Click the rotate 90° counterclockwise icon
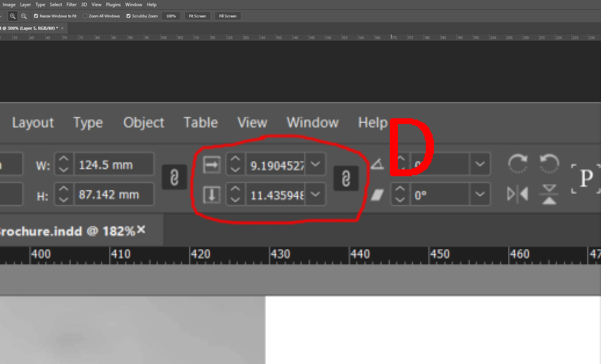601x364 pixels. [549, 164]
